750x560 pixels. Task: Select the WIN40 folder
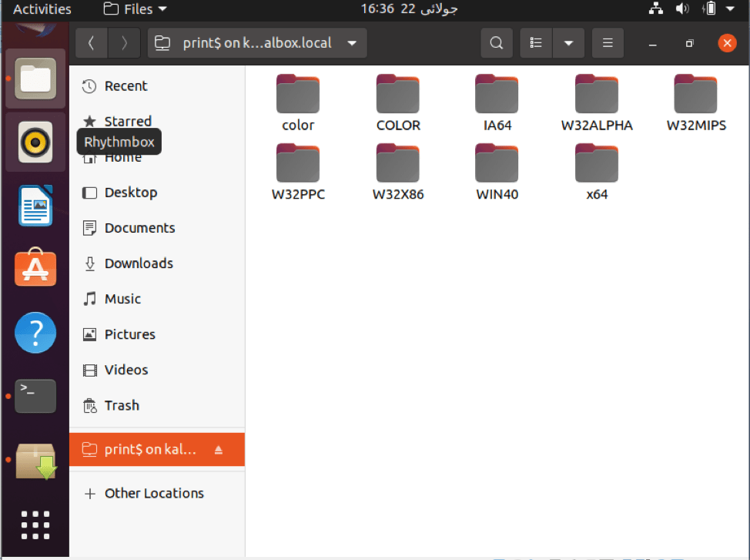[497, 173]
